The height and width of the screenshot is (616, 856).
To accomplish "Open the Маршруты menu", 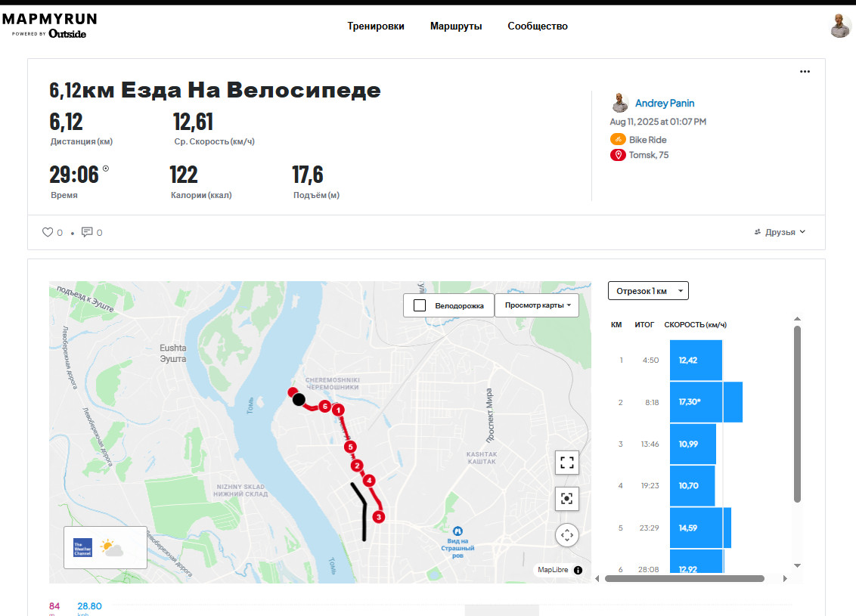I will 456,26.
